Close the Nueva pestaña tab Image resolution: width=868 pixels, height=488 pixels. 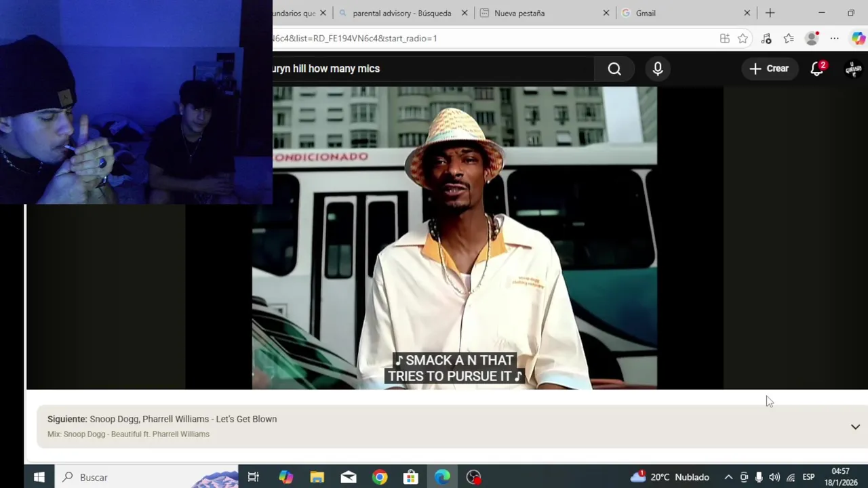[606, 13]
